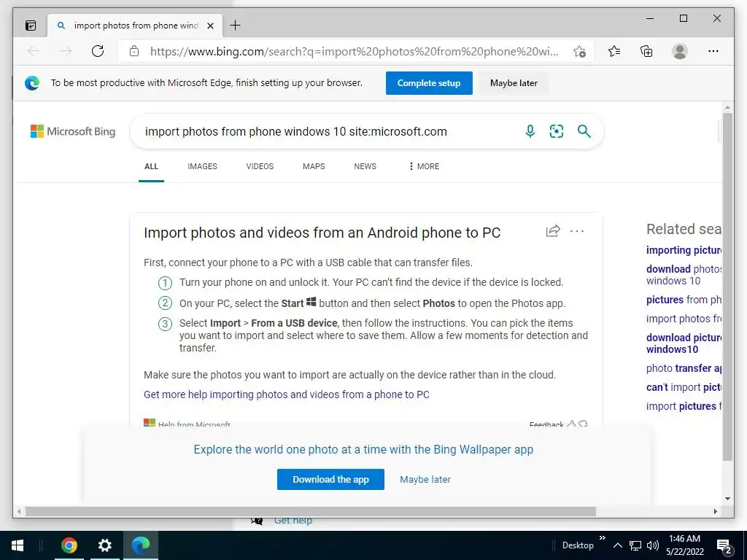The height and width of the screenshot is (560, 747).
Task: Open 'download photos windows 10' related search
Action: (684, 275)
